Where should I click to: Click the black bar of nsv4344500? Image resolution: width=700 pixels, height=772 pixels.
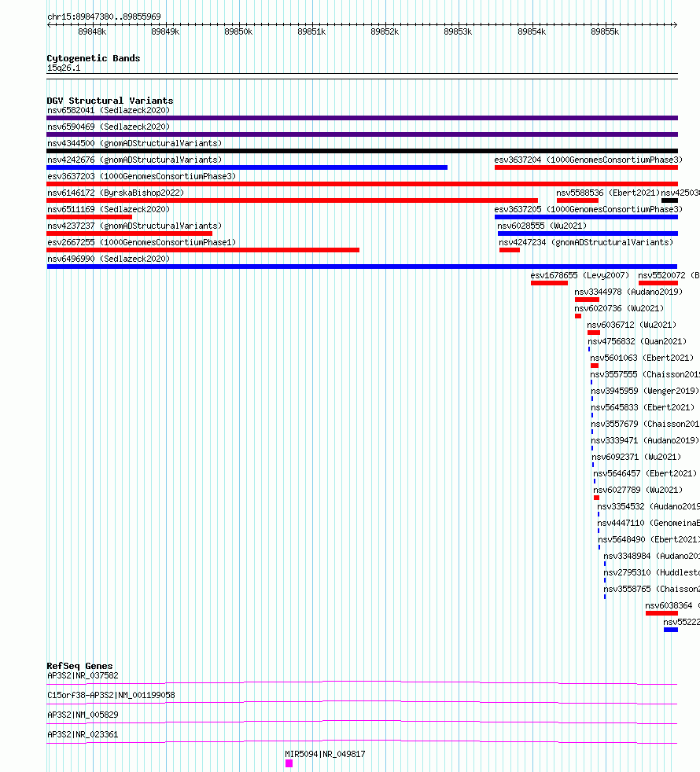pyautogui.click(x=362, y=151)
